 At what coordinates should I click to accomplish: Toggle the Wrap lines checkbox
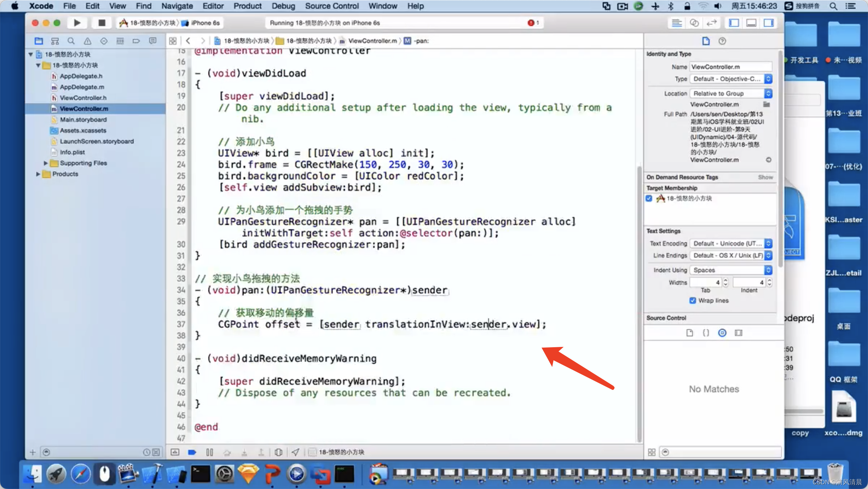(x=693, y=300)
